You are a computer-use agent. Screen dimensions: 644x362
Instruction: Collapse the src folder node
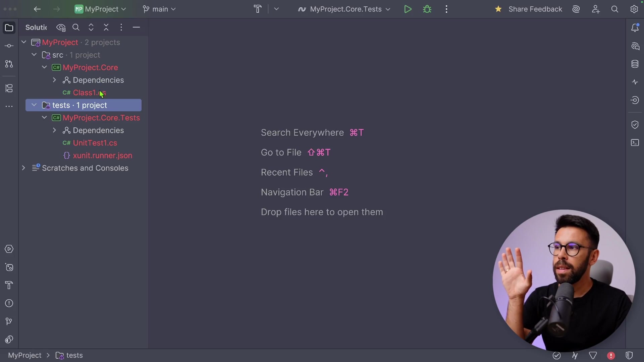pyautogui.click(x=34, y=55)
